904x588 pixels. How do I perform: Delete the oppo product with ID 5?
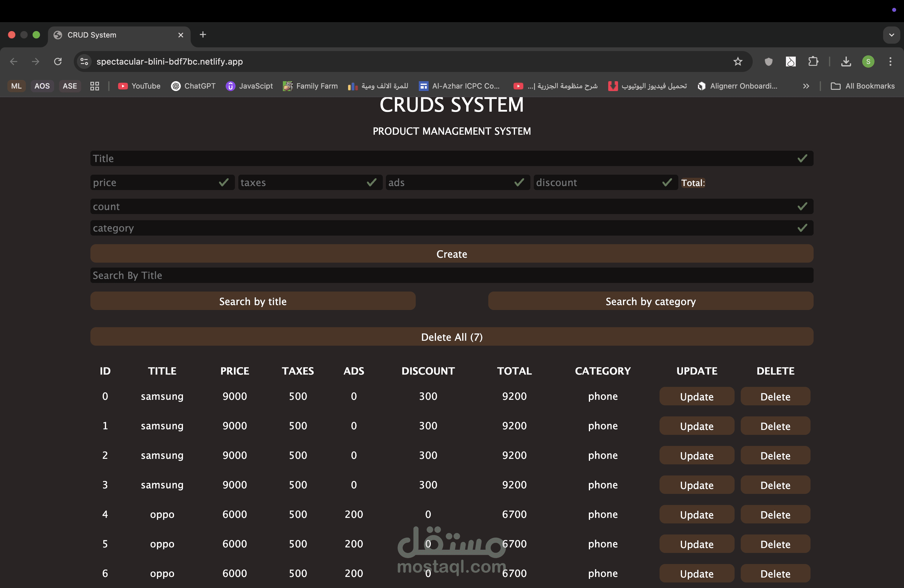coord(775,544)
